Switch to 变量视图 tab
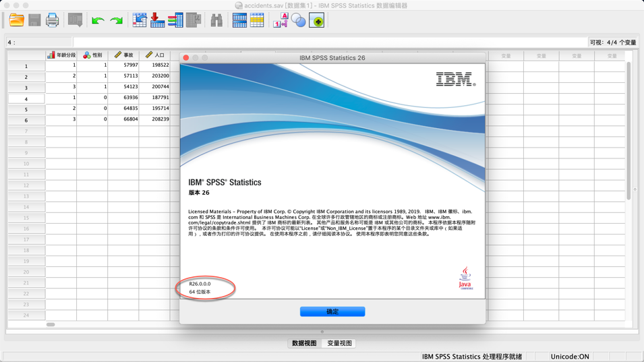644x362 pixels. [x=339, y=343]
